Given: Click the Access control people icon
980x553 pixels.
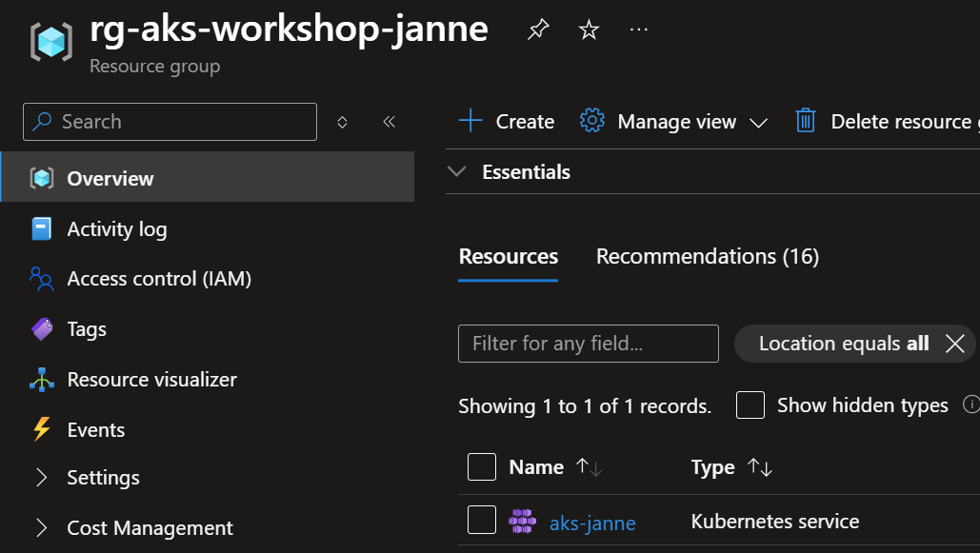Looking at the screenshot, I should tap(42, 279).
